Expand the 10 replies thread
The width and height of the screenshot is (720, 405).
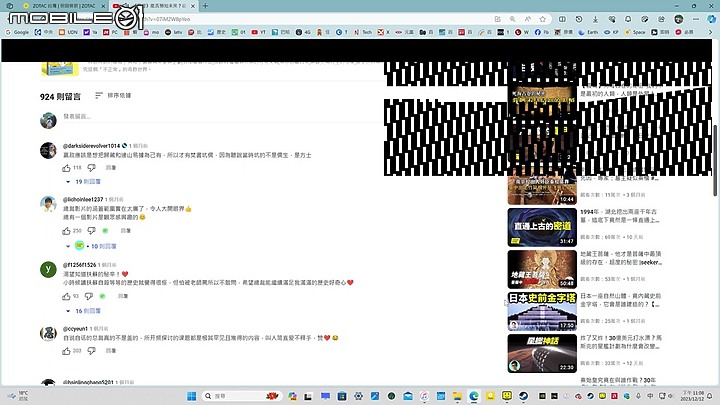(90, 246)
